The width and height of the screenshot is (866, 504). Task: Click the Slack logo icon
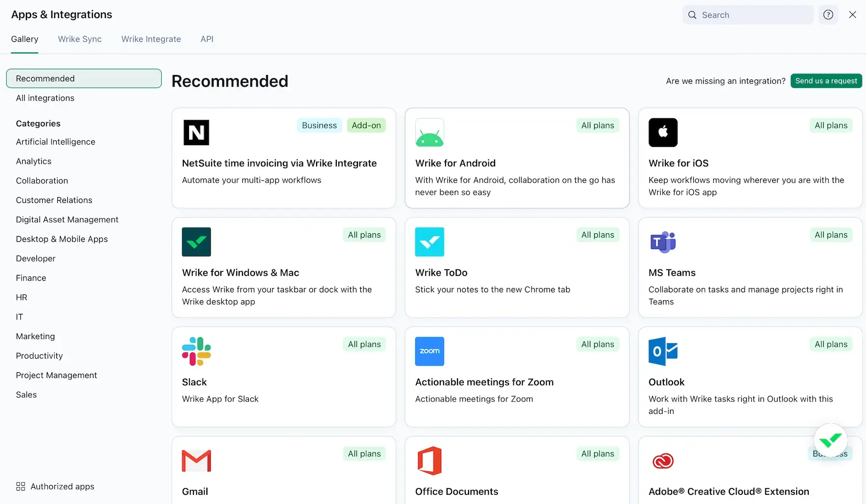point(196,351)
